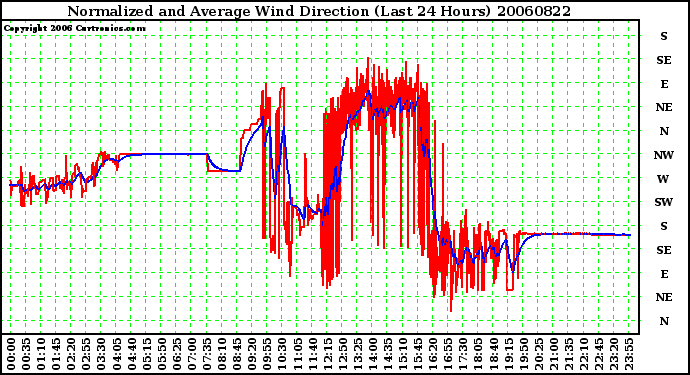Click the '20:25' time axis label
690x375 pixels.
(538, 354)
